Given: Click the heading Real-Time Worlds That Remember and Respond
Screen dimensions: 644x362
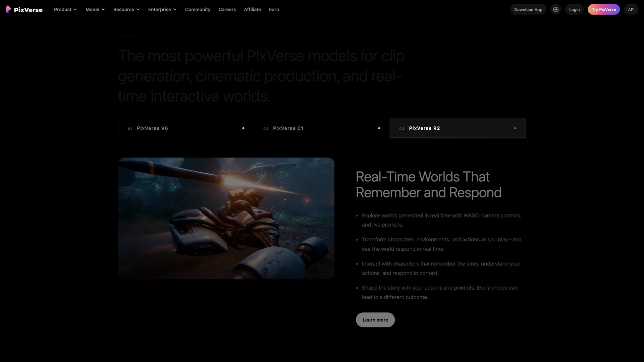Looking at the screenshot, I should (428, 185).
